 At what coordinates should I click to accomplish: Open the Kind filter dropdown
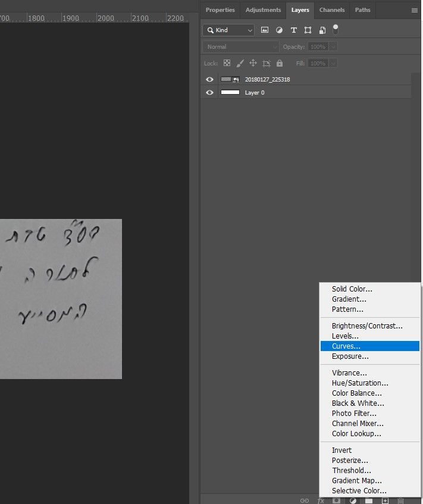(x=228, y=30)
